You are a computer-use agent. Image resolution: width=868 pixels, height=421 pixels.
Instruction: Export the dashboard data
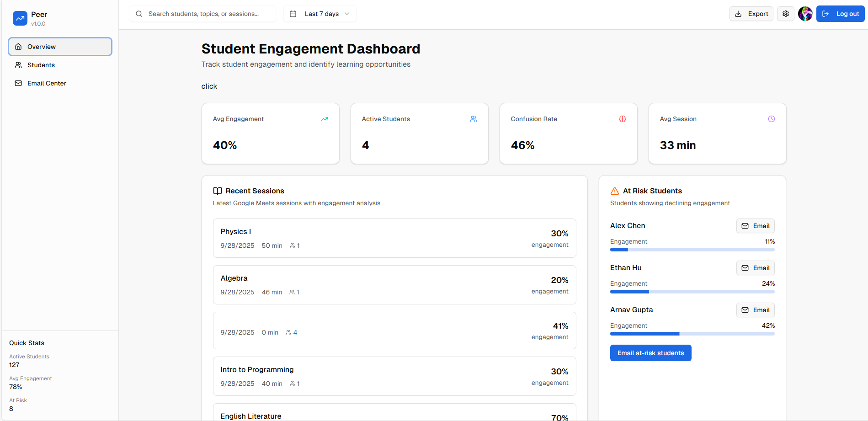[751, 14]
